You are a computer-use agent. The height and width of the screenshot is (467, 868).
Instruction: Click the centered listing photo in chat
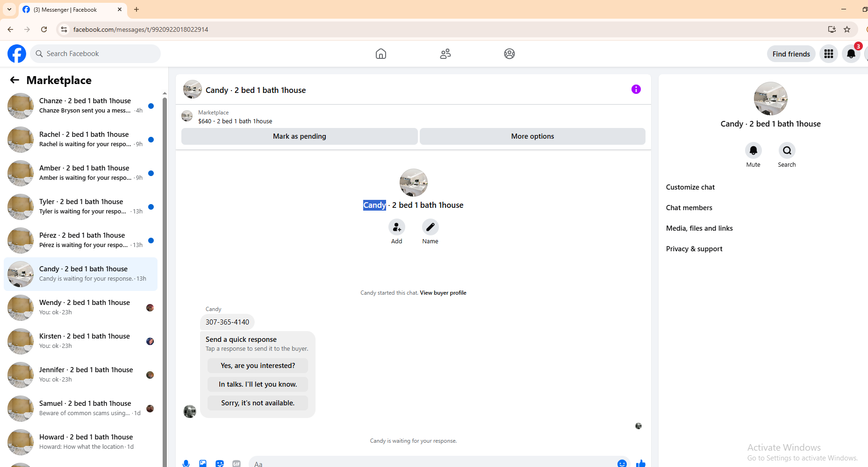(414, 183)
